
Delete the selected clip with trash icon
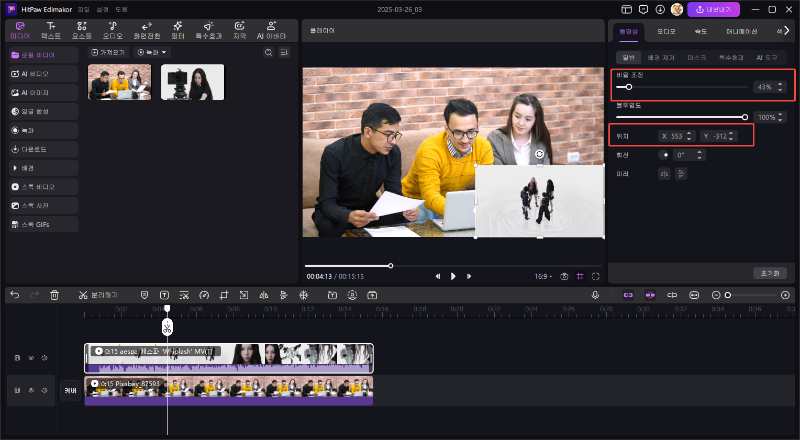click(55, 295)
